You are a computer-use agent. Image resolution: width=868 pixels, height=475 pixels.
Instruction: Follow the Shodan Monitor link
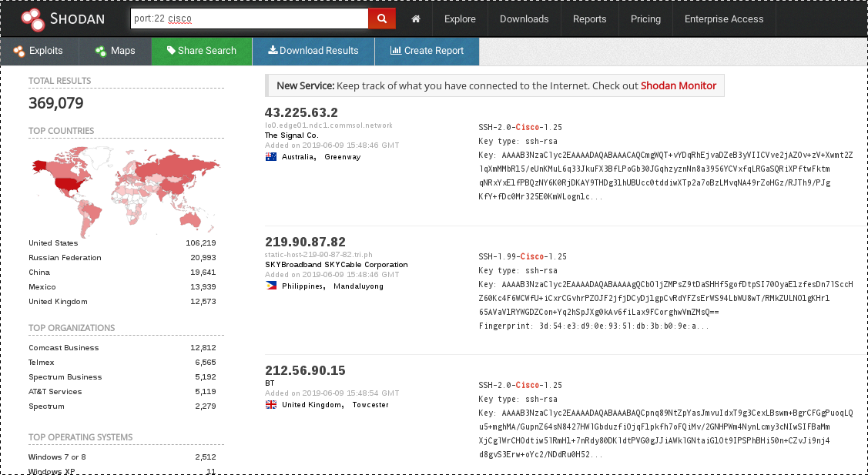[x=678, y=85]
